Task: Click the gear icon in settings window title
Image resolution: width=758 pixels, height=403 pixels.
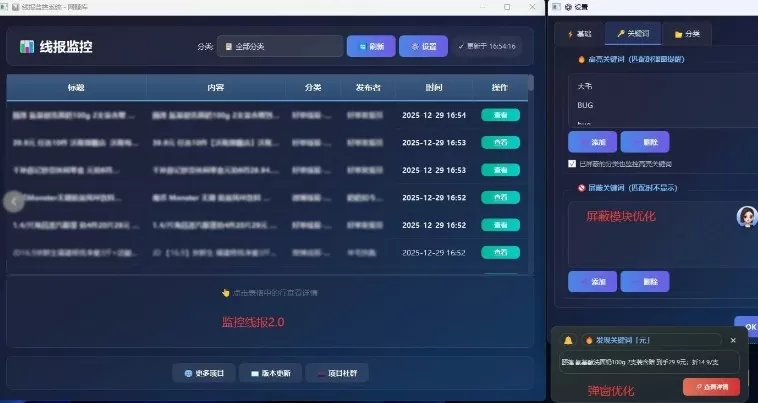Action: [x=568, y=7]
